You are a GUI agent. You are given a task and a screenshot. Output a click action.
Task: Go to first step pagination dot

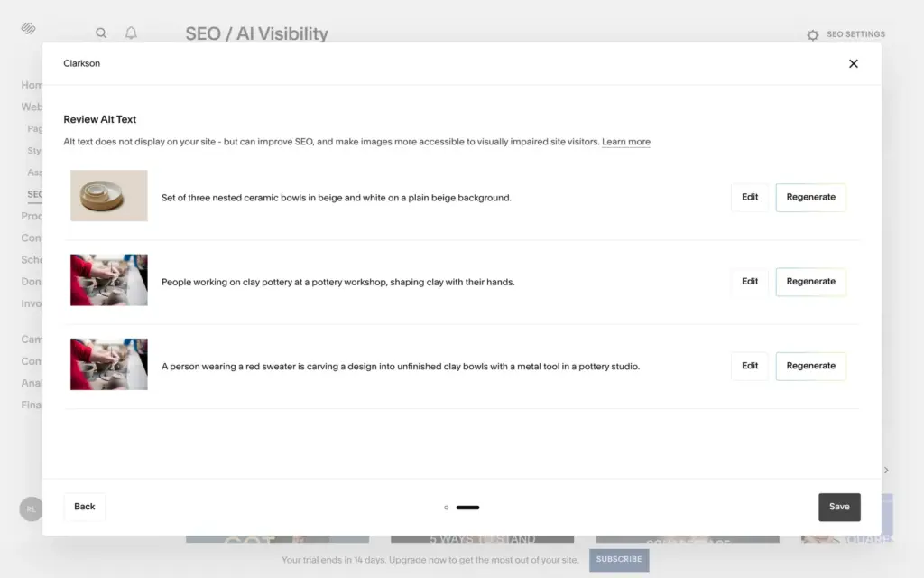[446, 508]
